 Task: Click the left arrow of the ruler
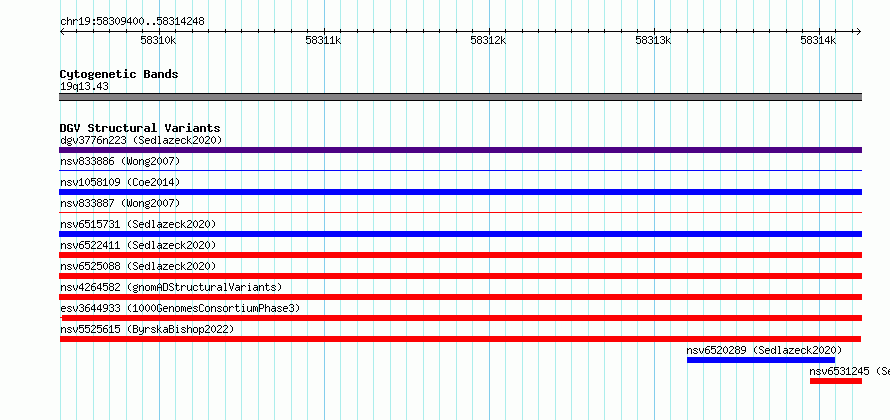[x=62, y=32]
